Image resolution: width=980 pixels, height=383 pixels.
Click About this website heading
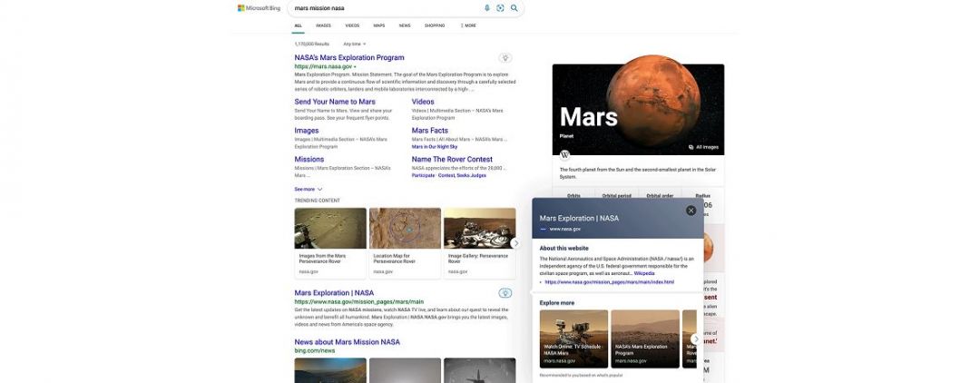click(563, 249)
